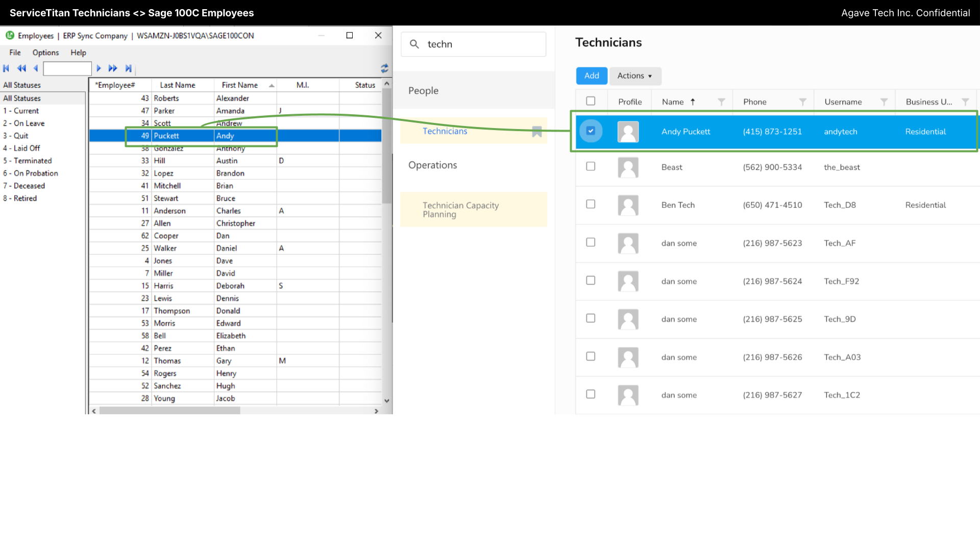The width and height of the screenshot is (980, 551).
Task: Filter employees by 6 - On Probation
Action: coord(31,173)
